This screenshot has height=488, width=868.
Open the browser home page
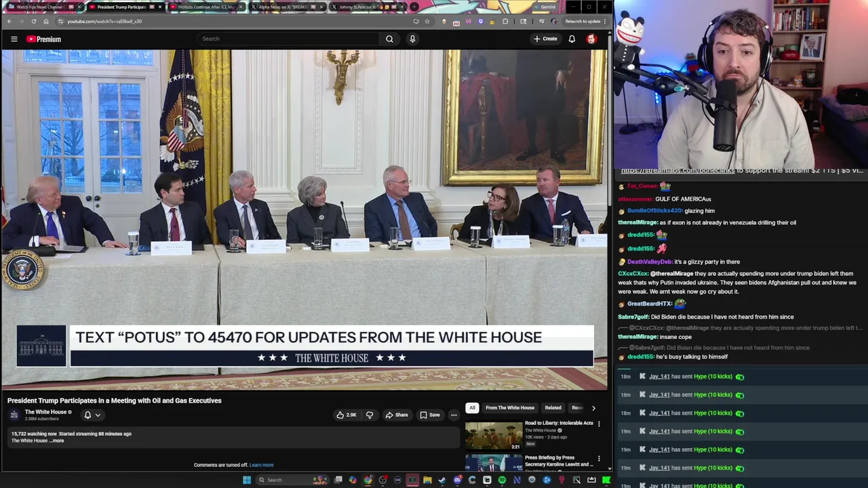[45, 21]
